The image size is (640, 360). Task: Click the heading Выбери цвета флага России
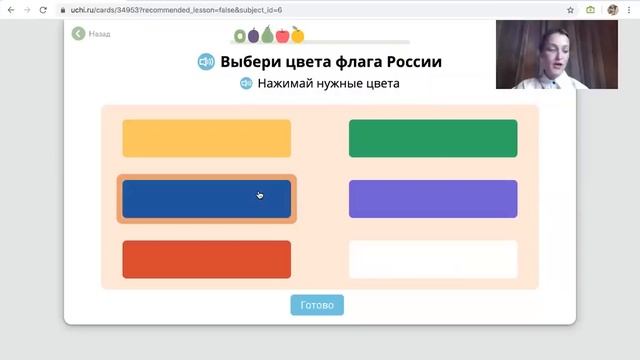click(x=331, y=62)
